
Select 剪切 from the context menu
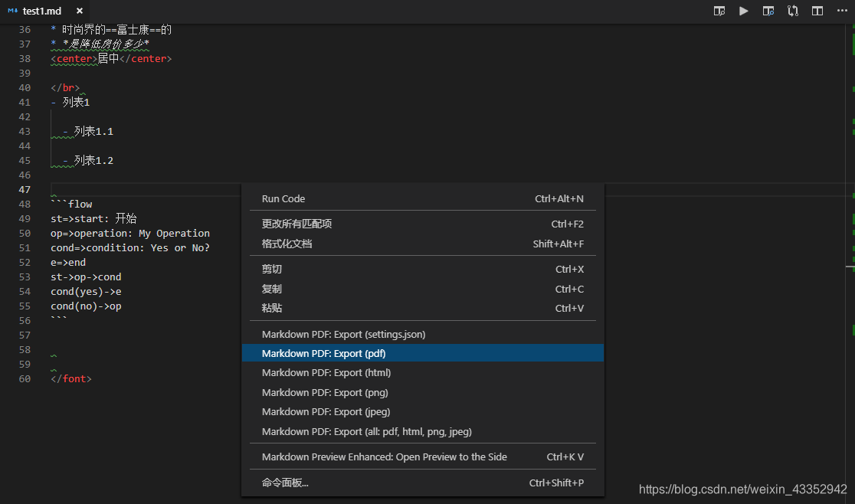click(x=423, y=269)
